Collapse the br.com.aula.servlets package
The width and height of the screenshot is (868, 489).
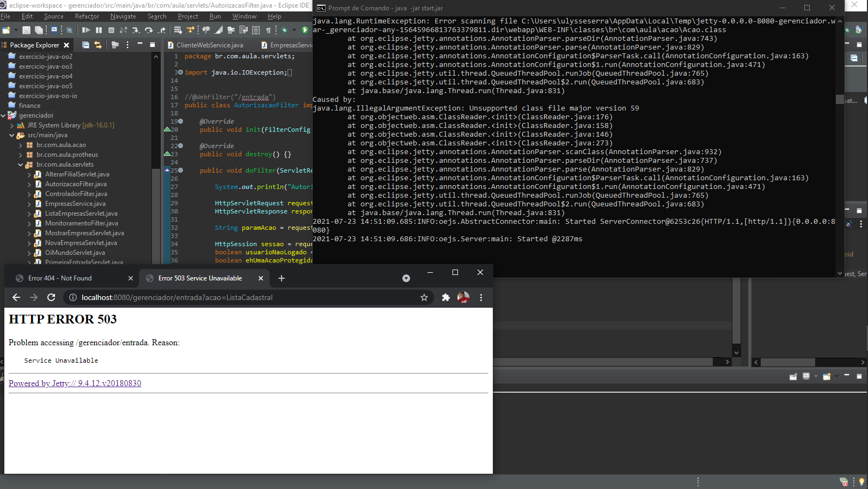point(21,164)
